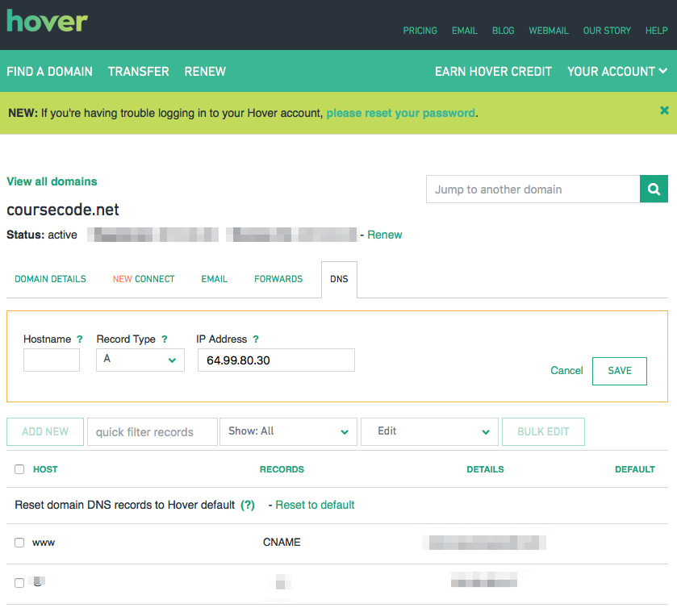Viewport: 677px width, 616px height.
Task: Open the Edit actions dropdown
Action: click(x=429, y=431)
